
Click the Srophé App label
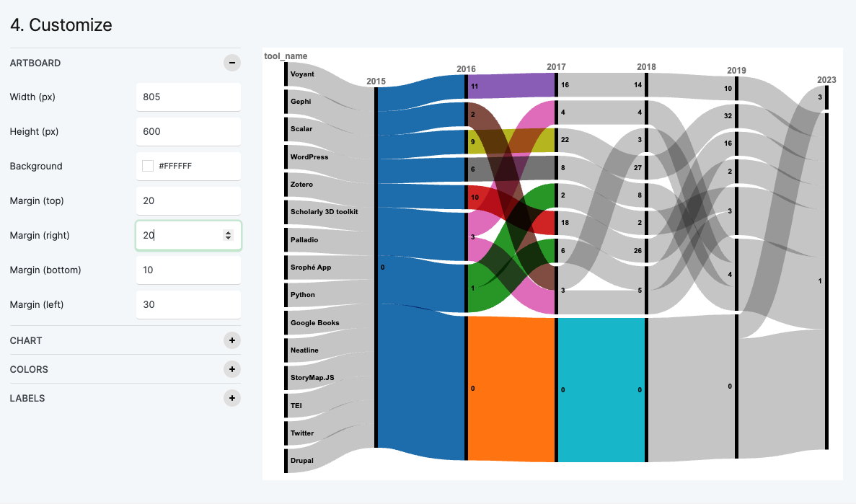pyautogui.click(x=311, y=267)
